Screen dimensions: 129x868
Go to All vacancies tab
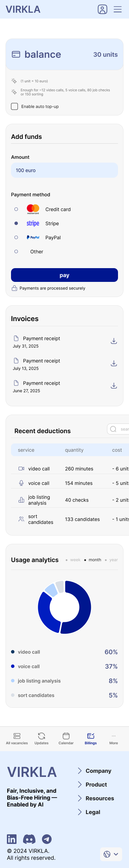tap(17, 738)
